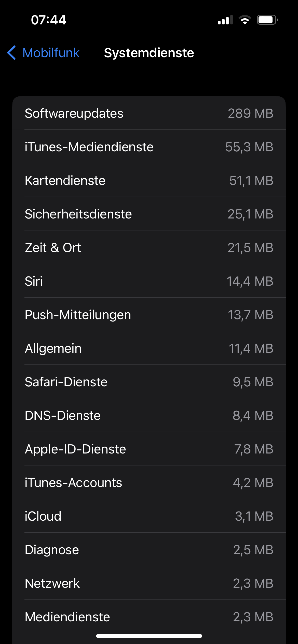Tap the iCloud data usage row
298x644 pixels.
pos(149,516)
